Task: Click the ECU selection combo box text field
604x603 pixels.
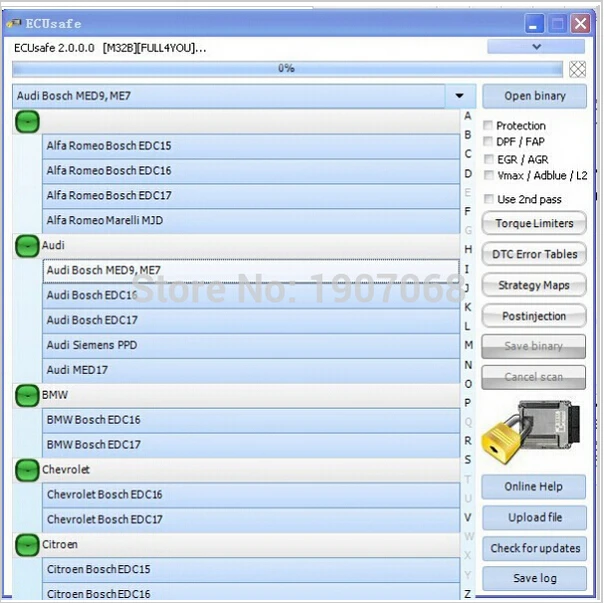Action: 229,96
